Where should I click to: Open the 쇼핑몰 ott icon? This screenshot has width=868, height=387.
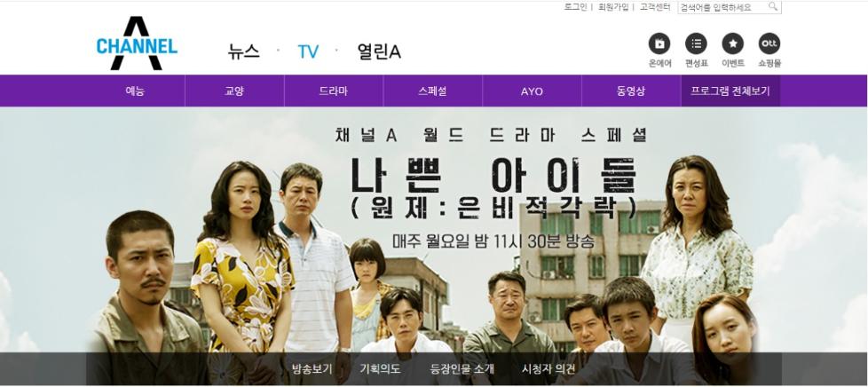pyautogui.click(x=769, y=43)
